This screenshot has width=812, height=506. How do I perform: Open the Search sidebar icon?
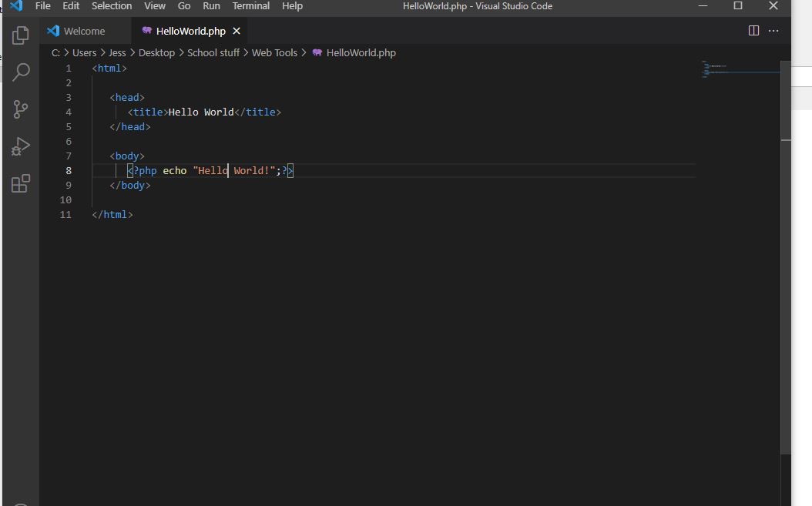click(21, 72)
